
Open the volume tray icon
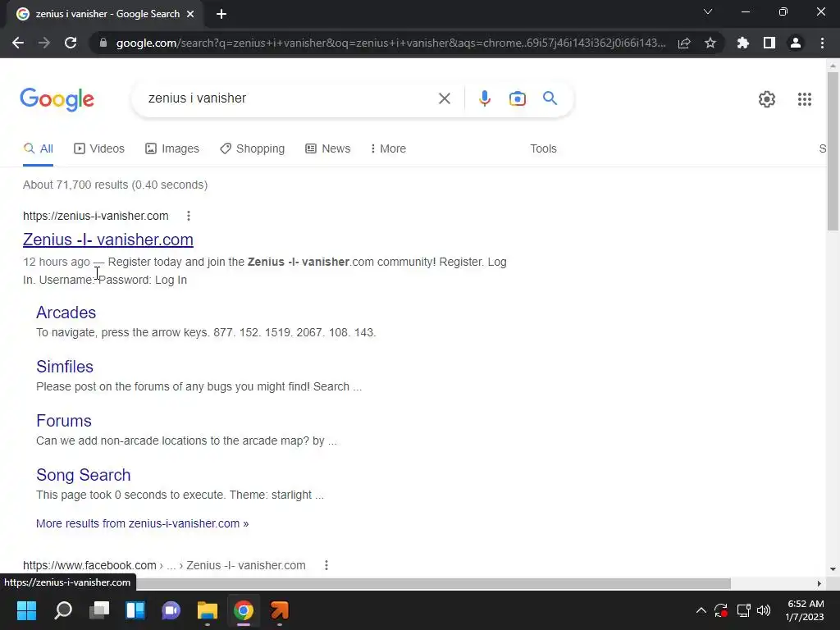click(764, 610)
